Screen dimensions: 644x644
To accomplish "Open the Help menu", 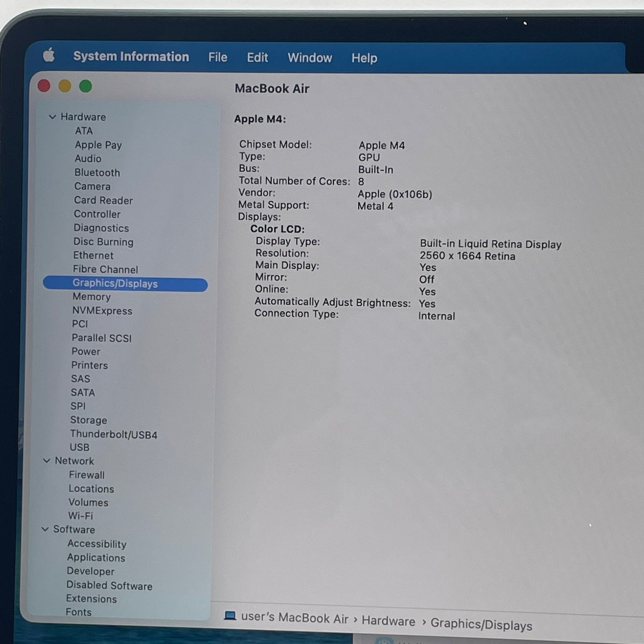I will point(364,58).
